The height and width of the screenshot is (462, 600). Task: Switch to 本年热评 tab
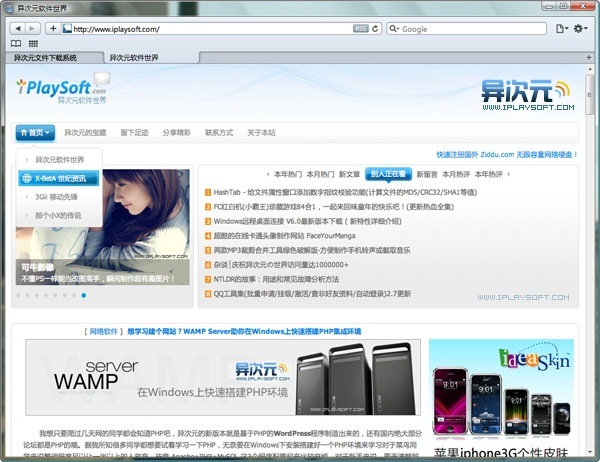pyautogui.click(x=489, y=175)
